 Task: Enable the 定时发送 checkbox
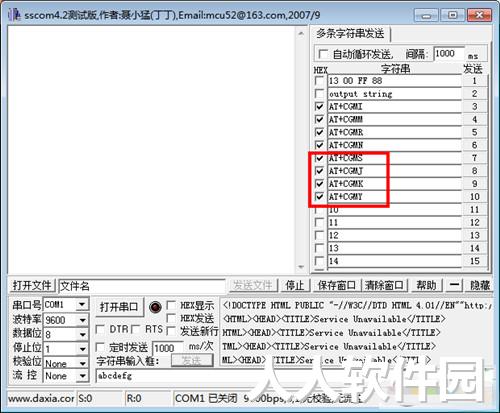(100, 347)
